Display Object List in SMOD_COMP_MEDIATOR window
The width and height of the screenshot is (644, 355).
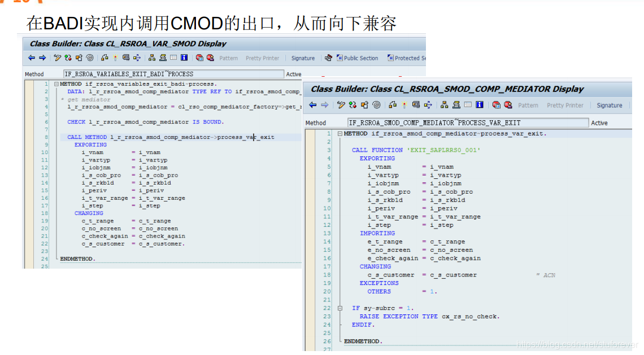[445, 105]
